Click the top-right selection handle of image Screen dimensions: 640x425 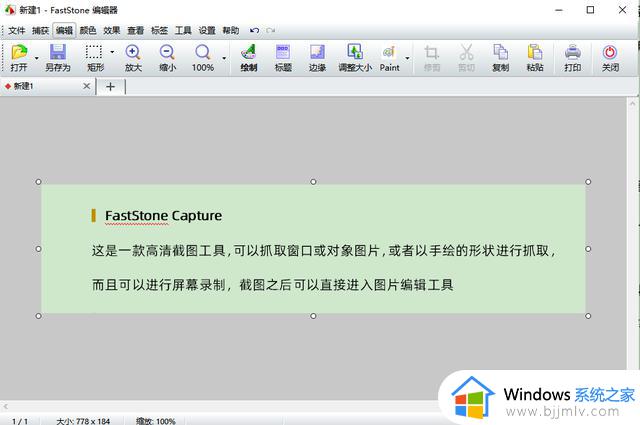click(588, 182)
